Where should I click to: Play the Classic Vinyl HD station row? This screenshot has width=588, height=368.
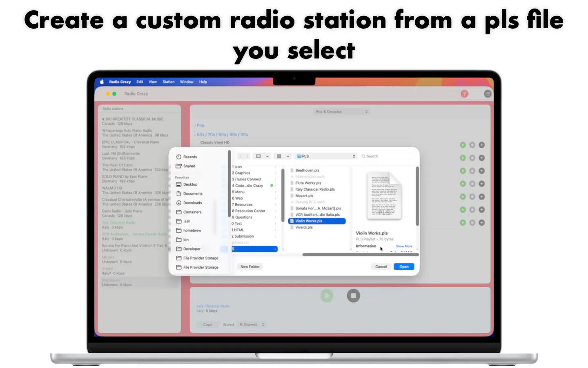point(463,145)
